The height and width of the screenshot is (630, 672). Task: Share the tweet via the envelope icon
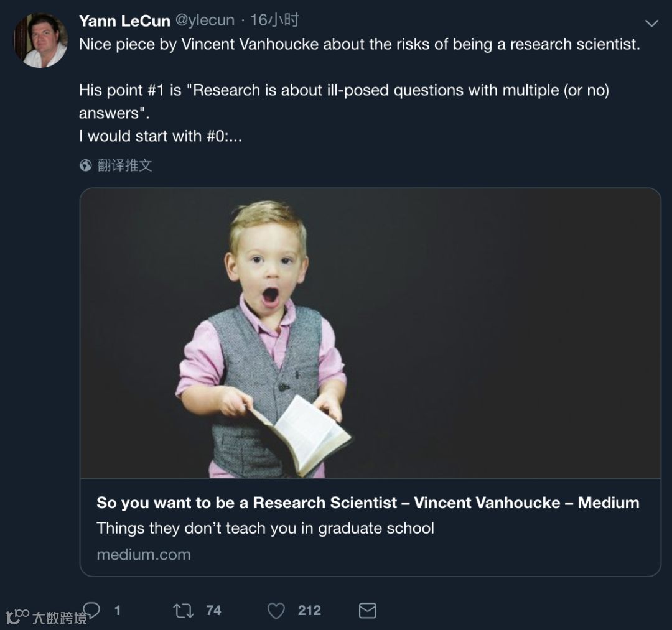click(368, 611)
